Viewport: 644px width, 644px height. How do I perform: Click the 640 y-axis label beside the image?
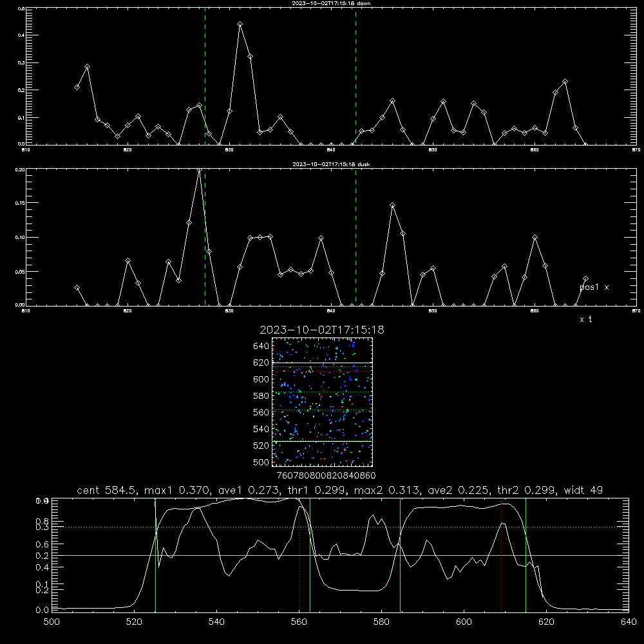tap(261, 346)
